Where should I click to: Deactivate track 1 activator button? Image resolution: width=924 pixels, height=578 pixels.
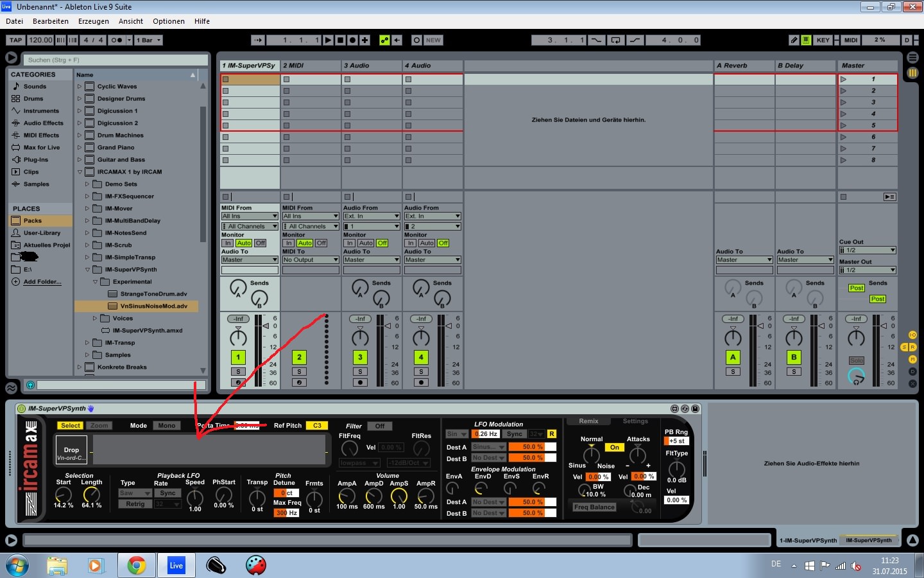(238, 358)
